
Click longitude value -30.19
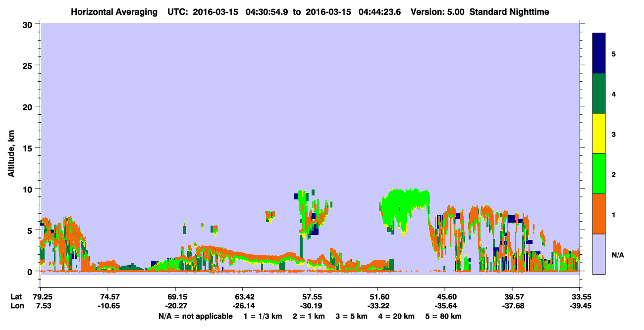[x=310, y=306]
